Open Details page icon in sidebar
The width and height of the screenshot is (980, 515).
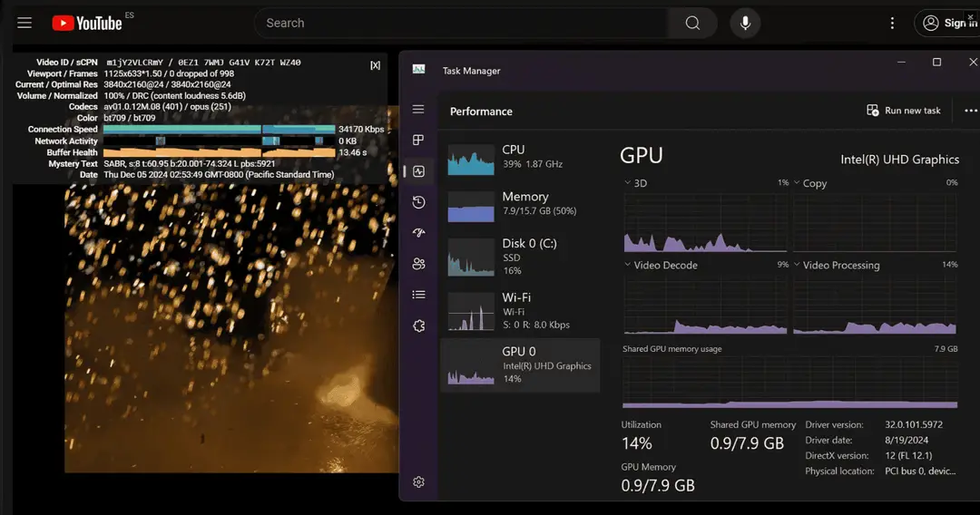click(418, 295)
